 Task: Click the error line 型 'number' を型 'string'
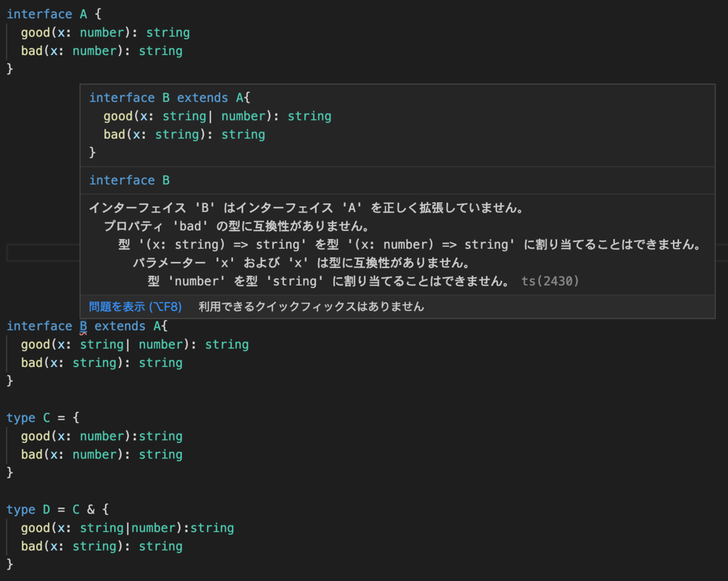pos(328,281)
